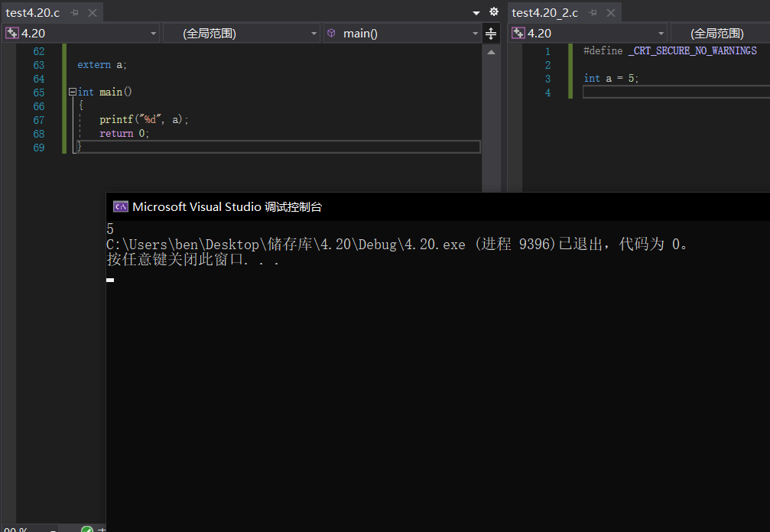The width and height of the screenshot is (770, 532).
Task: Click the #define _CRT_SECURE_NO_WARNINGS line
Action: [x=670, y=51]
